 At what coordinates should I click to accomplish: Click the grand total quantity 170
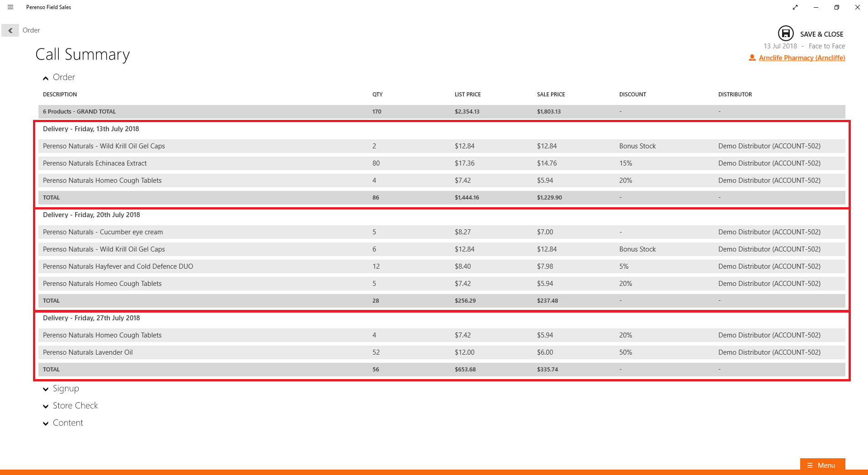(x=377, y=112)
